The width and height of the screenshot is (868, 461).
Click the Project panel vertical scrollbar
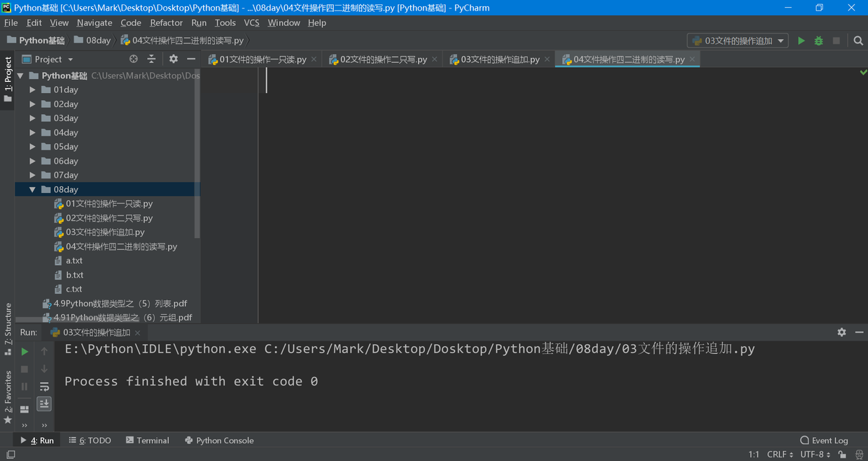[197, 154]
